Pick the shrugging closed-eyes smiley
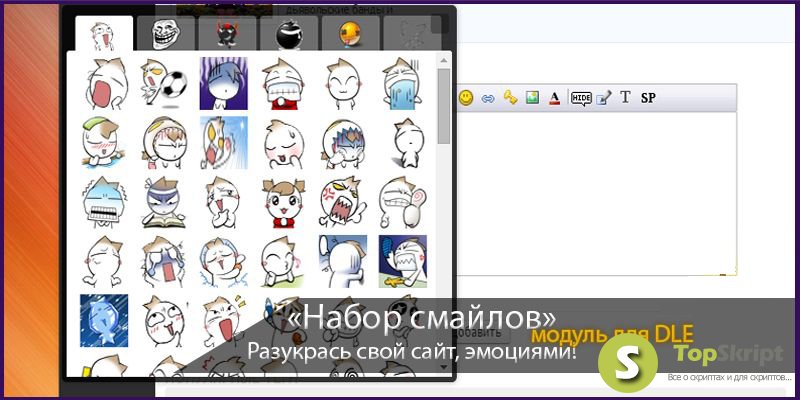The width and height of the screenshot is (800, 400). pos(104,261)
